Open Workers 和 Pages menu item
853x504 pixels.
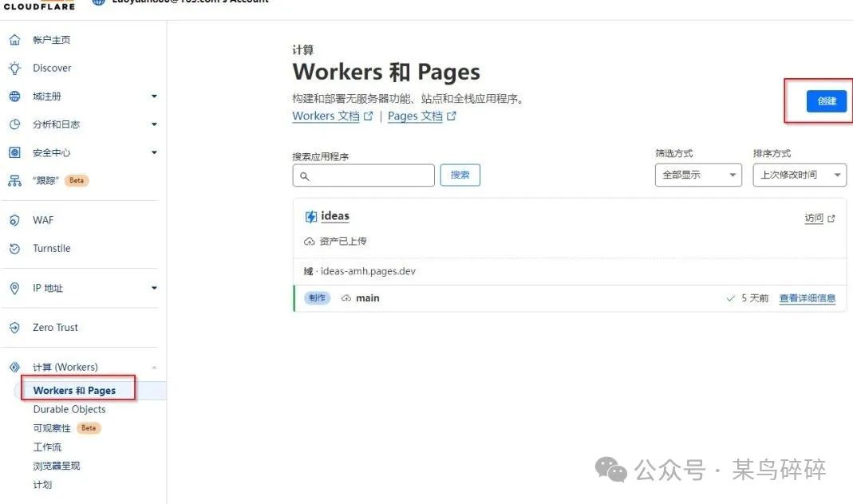click(74, 391)
